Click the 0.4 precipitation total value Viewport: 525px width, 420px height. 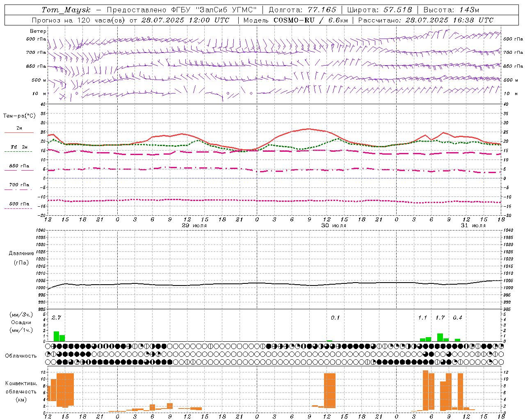click(457, 318)
